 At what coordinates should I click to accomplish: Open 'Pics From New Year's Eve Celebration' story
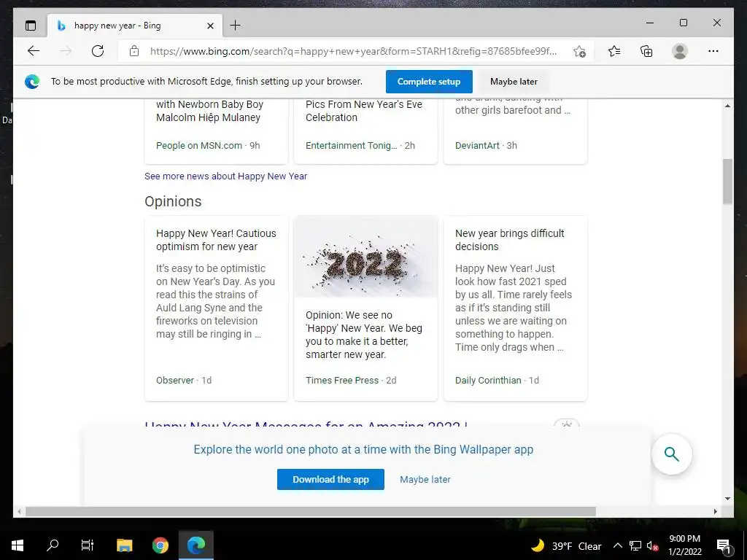click(x=363, y=111)
